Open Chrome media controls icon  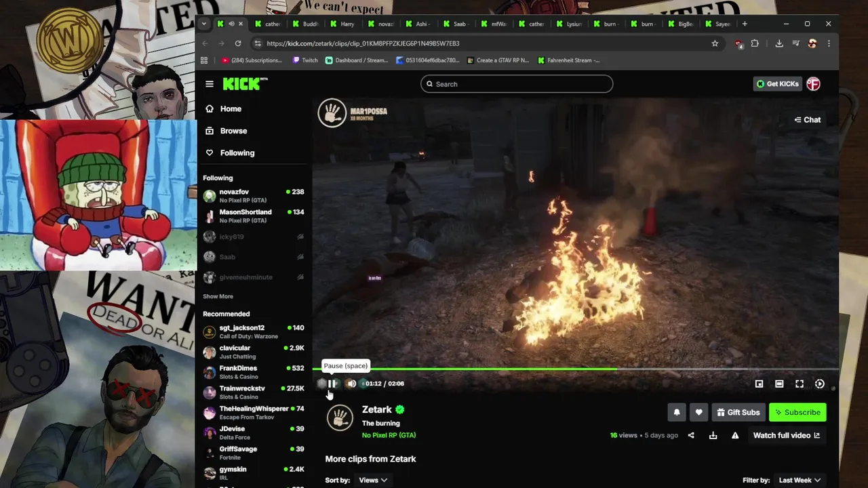(796, 43)
